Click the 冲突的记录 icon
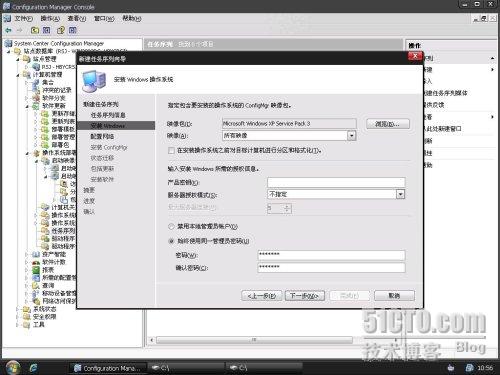Screen dimensions: 500x375 click(36, 90)
